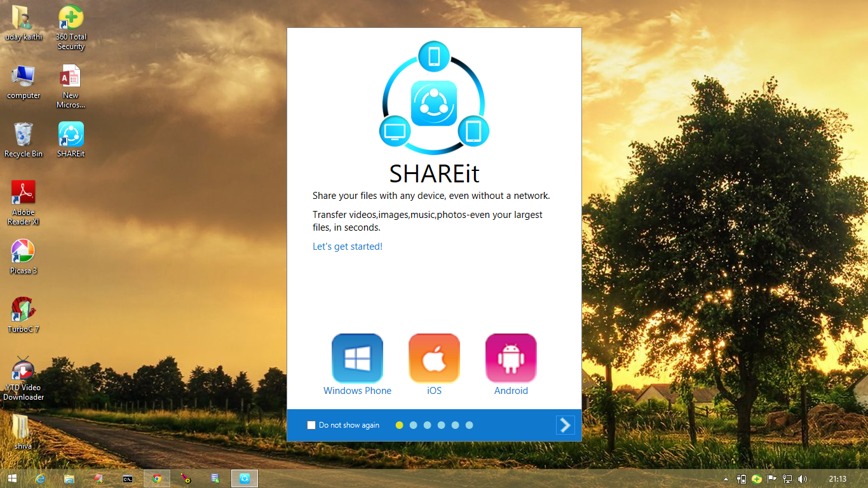Click the Windows Phone platform icon

click(357, 358)
